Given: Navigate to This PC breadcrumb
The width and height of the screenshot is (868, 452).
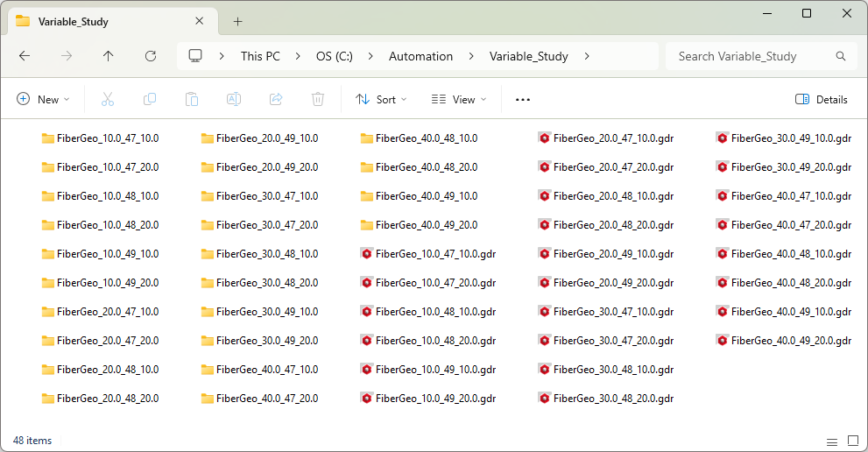Looking at the screenshot, I should 260,56.
